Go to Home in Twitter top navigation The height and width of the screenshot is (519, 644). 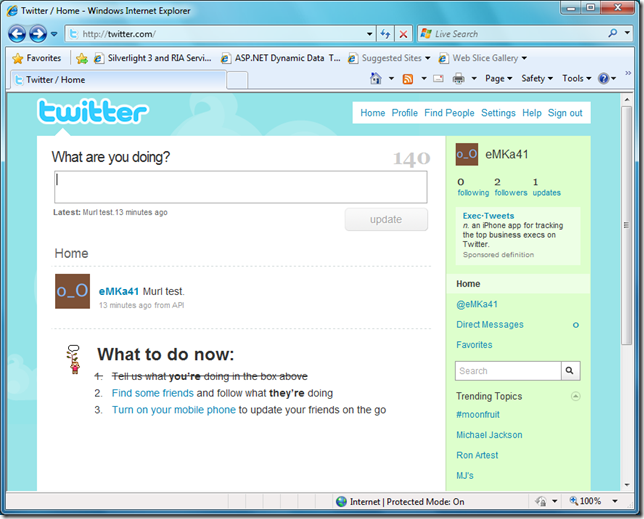373,113
